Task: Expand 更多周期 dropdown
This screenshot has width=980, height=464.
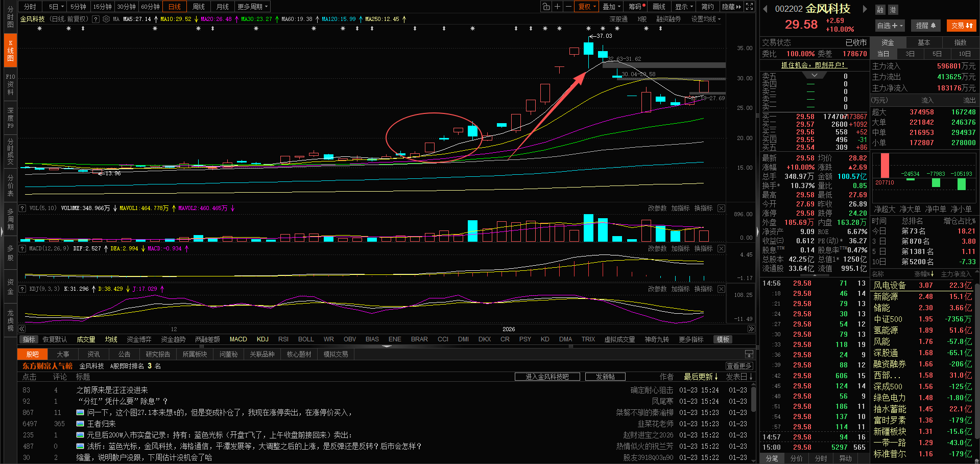Action: coord(253,7)
